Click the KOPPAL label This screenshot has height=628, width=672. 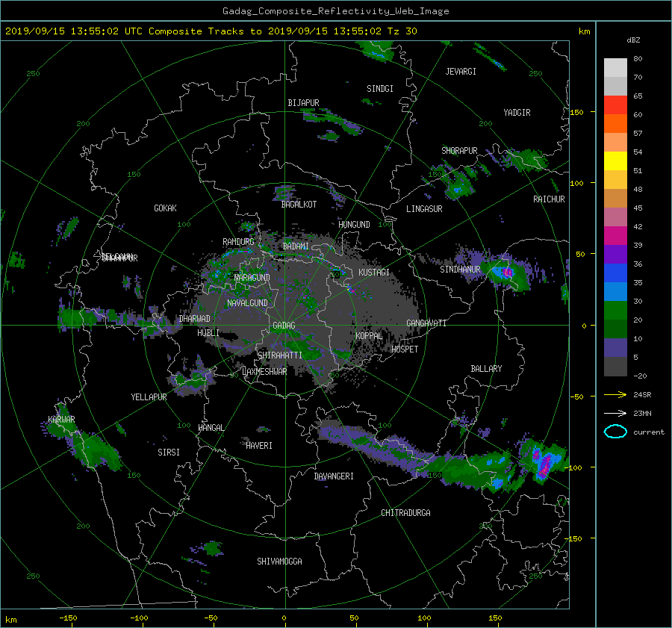pos(369,336)
